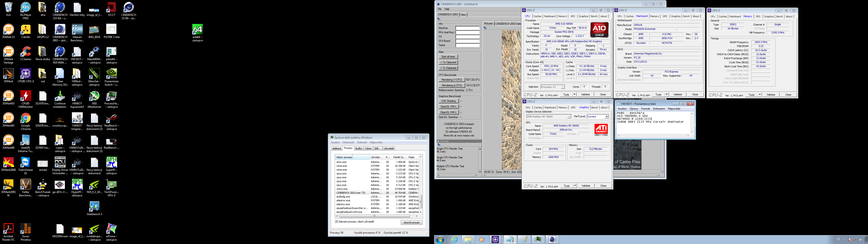Open the MemSet shortcut icon
Screen dimensions: 868x244
tap(94, 77)
